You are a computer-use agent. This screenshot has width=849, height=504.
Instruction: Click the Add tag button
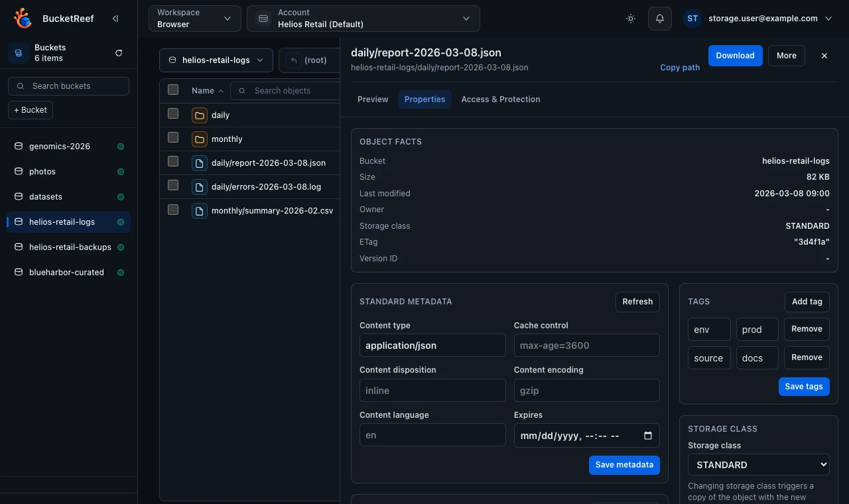point(807,302)
